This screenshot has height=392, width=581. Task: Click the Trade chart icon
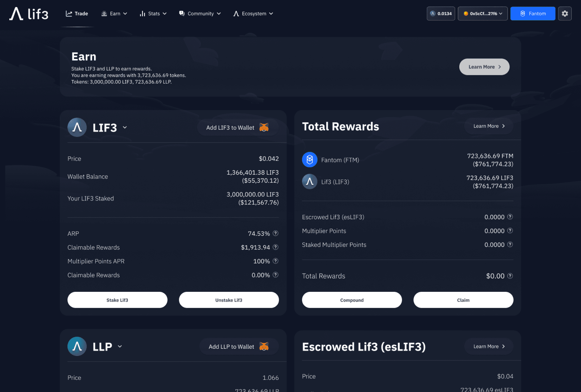click(69, 14)
